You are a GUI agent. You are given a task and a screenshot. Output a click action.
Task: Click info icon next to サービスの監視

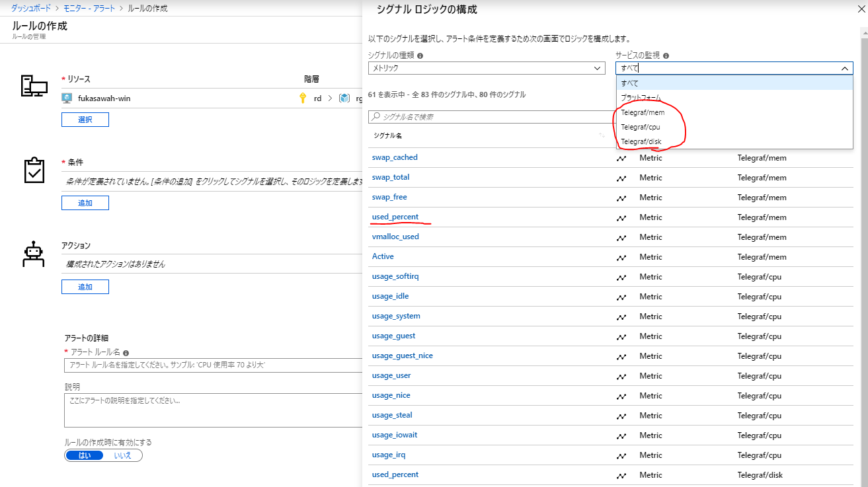point(666,56)
